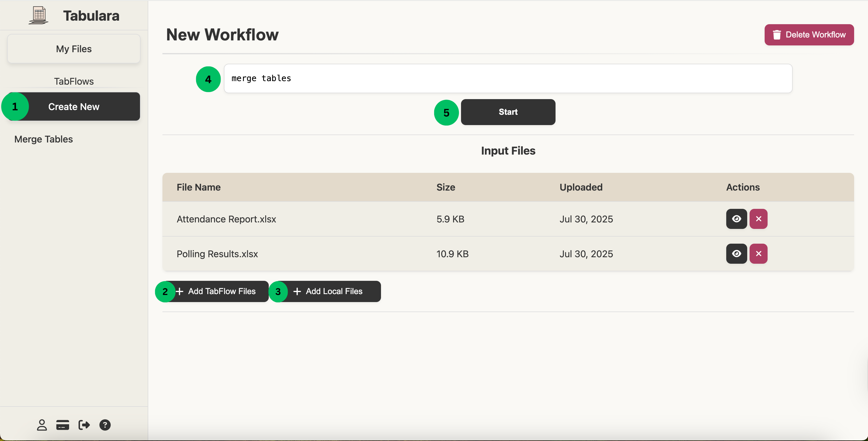868x441 pixels.
Task: Click the plus icon on Add TabFlow Files
Action: pos(179,291)
